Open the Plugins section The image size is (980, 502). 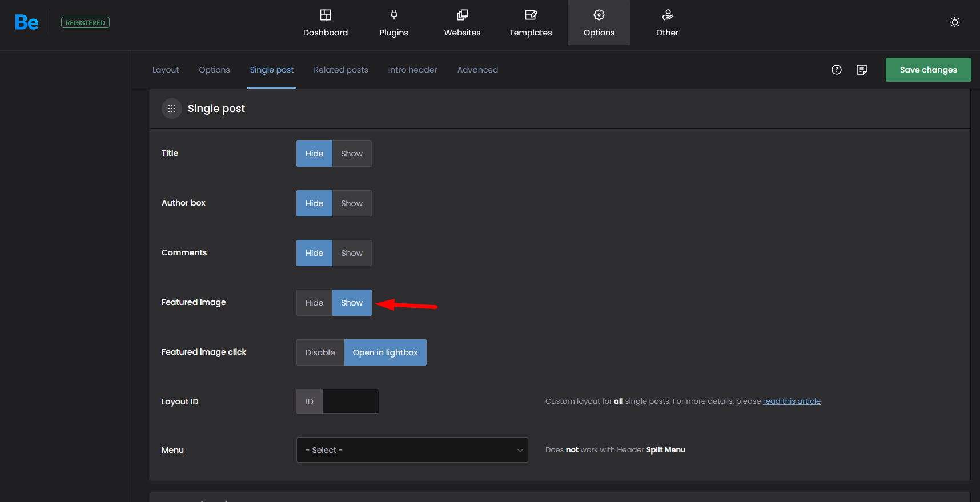pyautogui.click(x=394, y=23)
